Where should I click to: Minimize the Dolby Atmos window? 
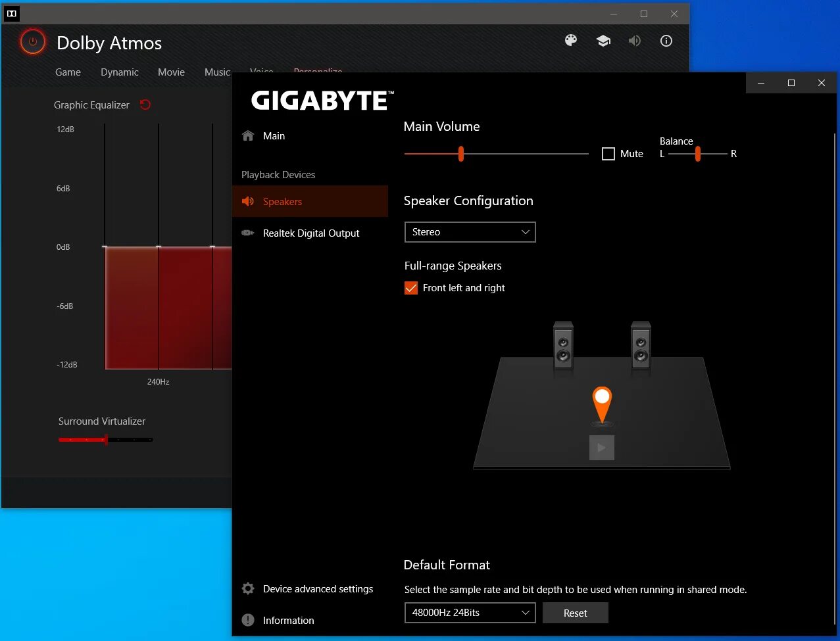point(614,14)
